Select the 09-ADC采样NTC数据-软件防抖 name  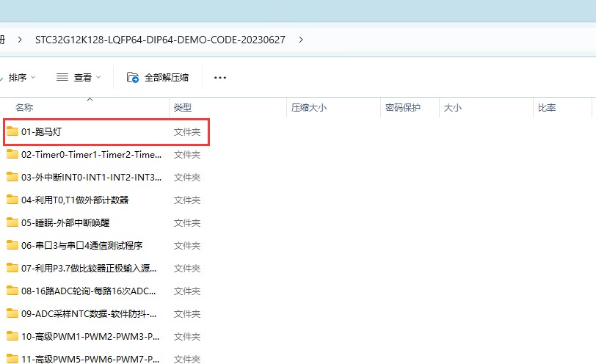(89, 314)
